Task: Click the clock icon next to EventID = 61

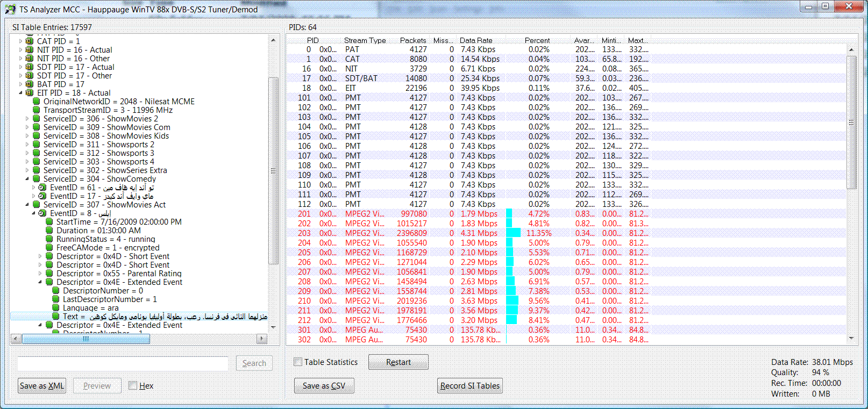Action: pos(42,188)
